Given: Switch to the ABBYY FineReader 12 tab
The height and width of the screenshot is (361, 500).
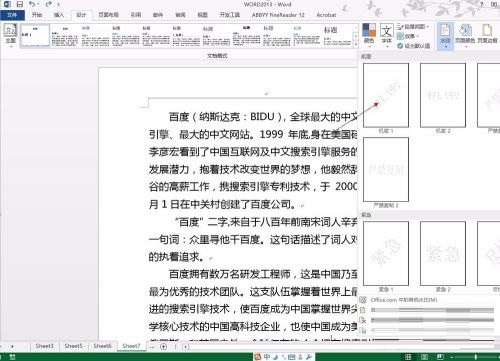Looking at the screenshot, I should (278, 15).
